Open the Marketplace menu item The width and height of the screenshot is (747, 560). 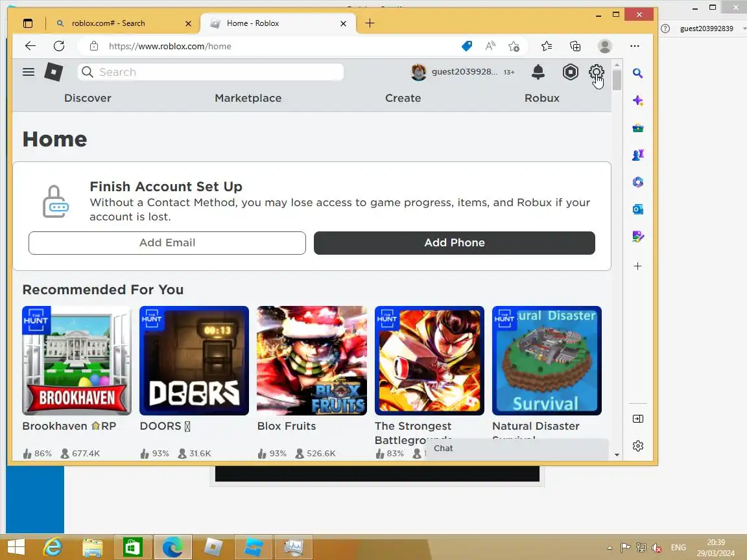248,98
